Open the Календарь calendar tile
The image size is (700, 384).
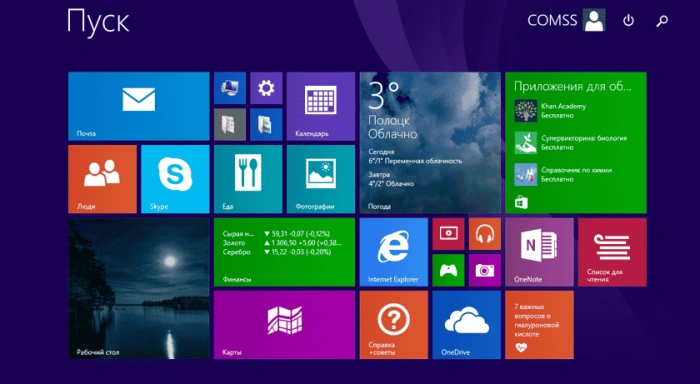tap(321, 106)
